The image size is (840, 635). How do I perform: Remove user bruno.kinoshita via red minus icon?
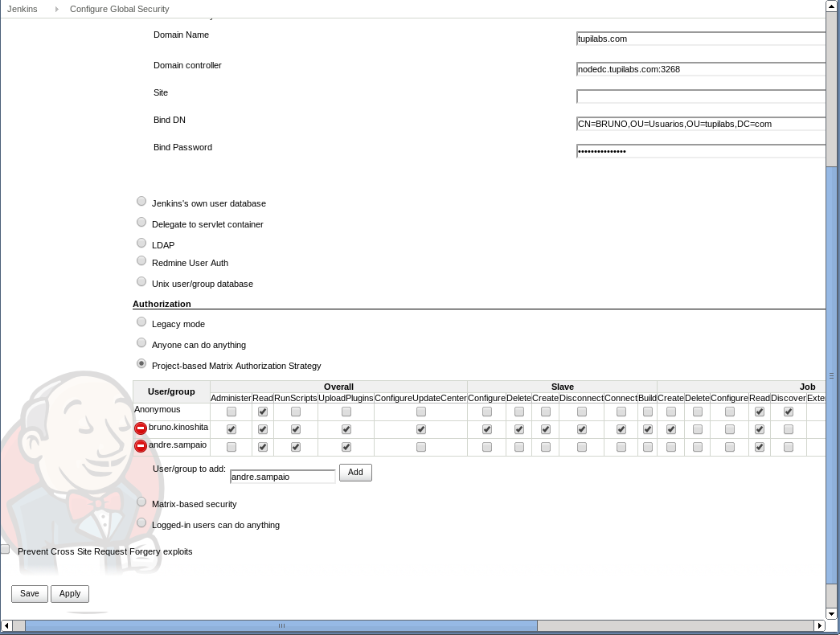141,428
